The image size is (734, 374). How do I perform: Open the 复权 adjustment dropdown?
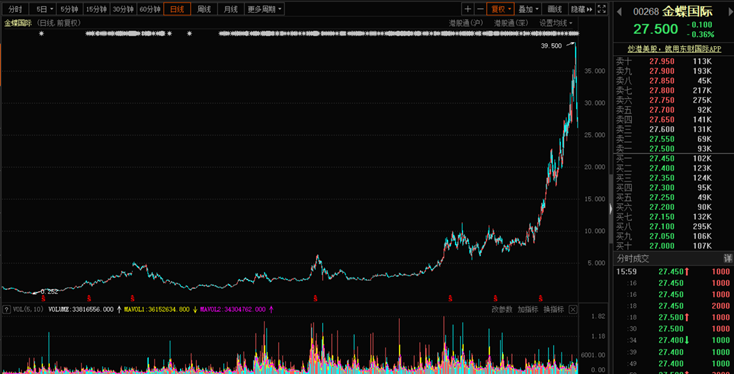point(500,9)
